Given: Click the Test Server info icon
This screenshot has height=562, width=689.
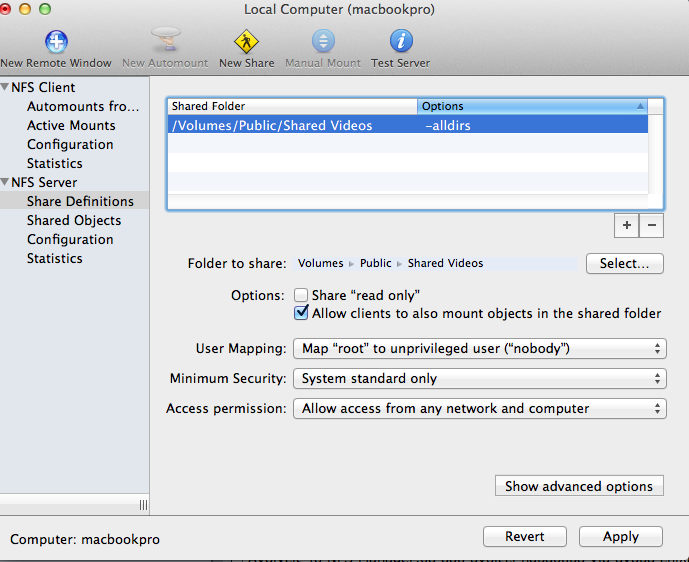Looking at the screenshot, I should point(400,41).
